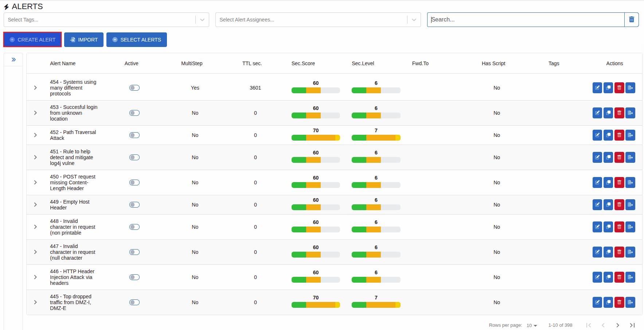This screenshot has width=644, height=330.
Task: Delete alert 445 Top dropped traffic
Action: (619, 302)
